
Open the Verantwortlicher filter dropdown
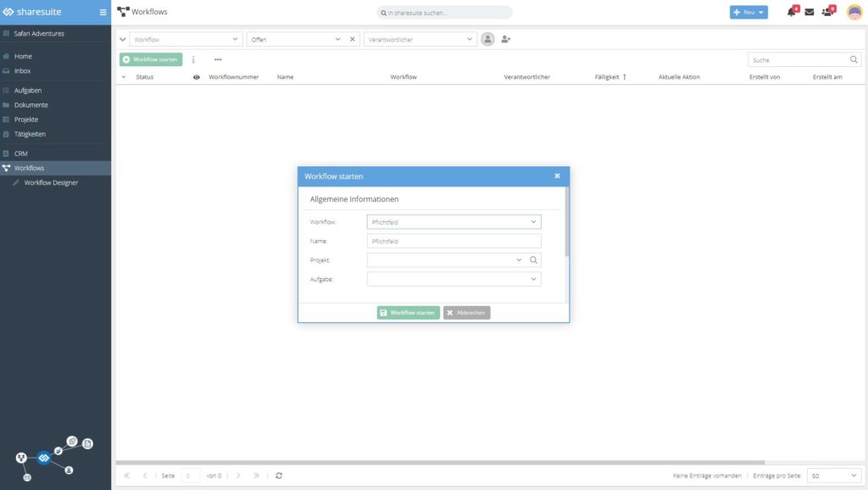tap(470, 39)
